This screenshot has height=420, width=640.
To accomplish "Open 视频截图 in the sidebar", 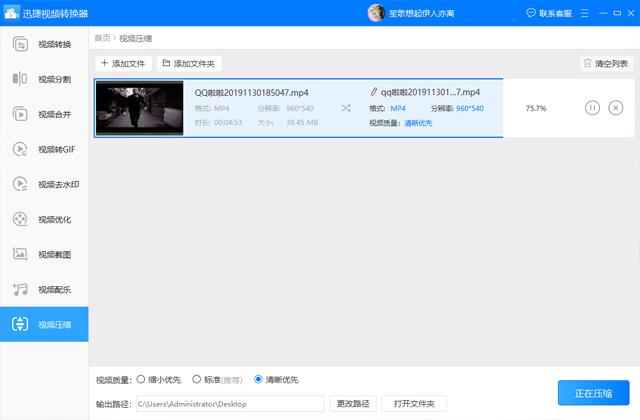I will coord(44,254).
